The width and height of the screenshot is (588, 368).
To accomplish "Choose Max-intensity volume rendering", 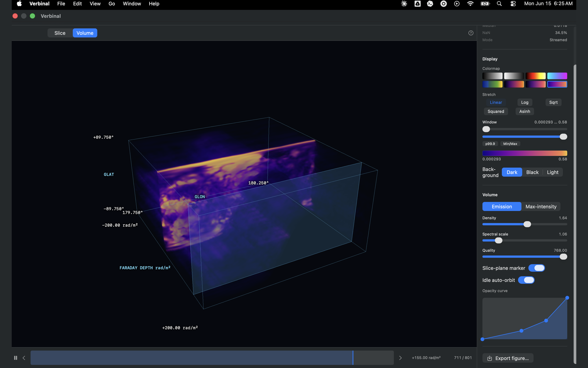I will tap(541, 206).
